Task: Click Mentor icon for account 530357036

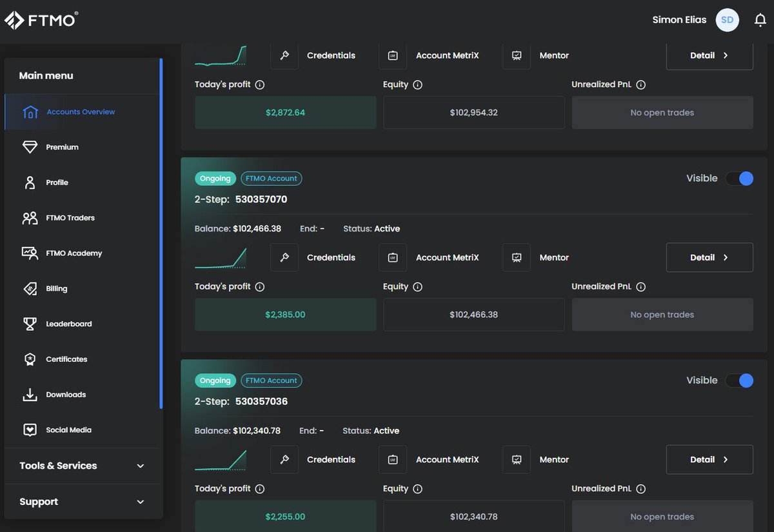Action: [x=517, y=460]
